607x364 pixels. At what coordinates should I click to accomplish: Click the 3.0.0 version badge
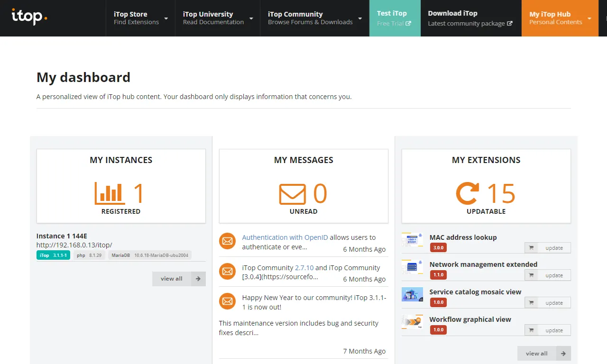pyautogui.click(x=438, y=247)
